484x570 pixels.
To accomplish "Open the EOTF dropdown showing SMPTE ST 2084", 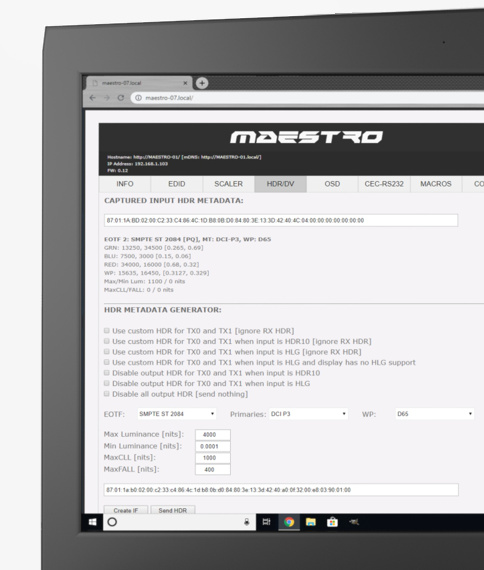I will coord(177,414).
